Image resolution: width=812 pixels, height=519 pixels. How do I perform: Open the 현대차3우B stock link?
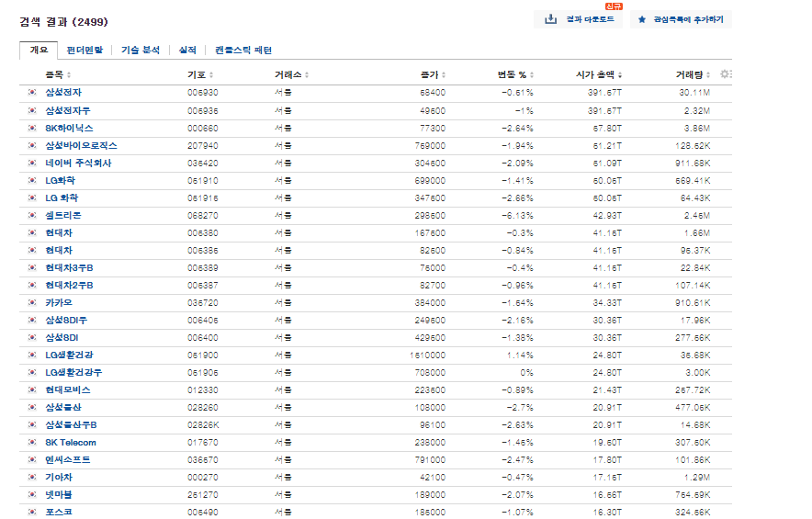(x=69, y=268)
